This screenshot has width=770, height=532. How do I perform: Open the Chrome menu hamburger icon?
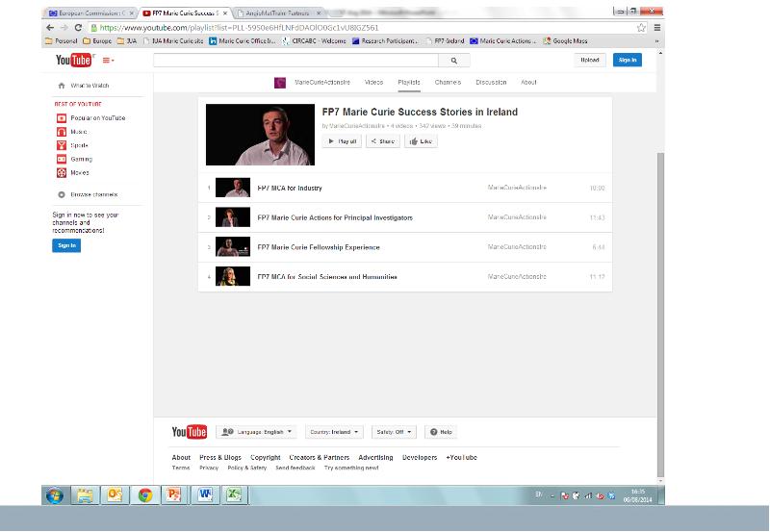tap(657, 28)
